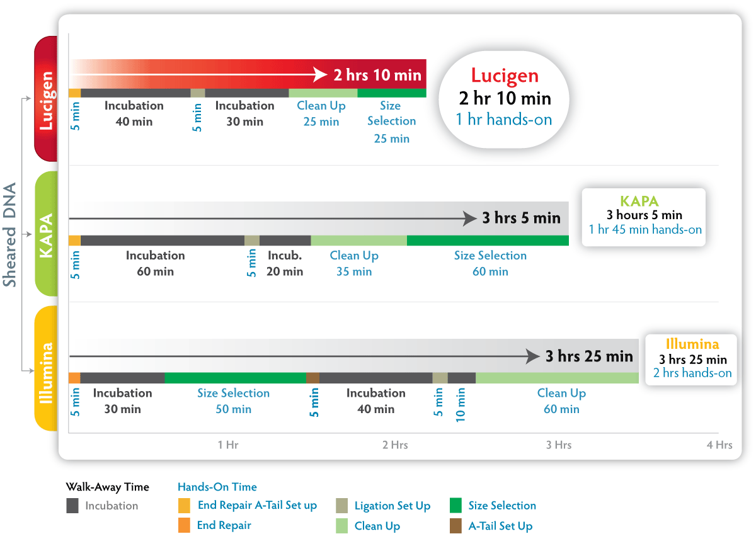Click the orange End Repair legend swatch
Viewport: 756px width, 534px height.
tap(184, 526)
